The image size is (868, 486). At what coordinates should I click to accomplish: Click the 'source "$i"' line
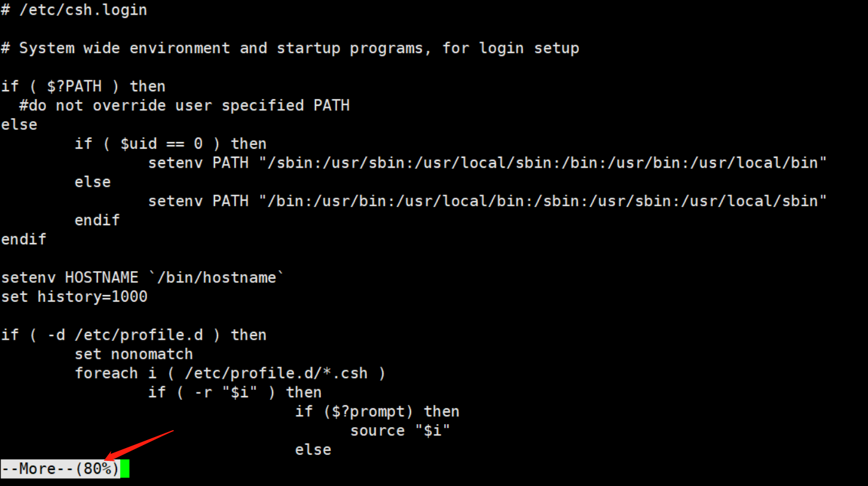tap(400, 430)
